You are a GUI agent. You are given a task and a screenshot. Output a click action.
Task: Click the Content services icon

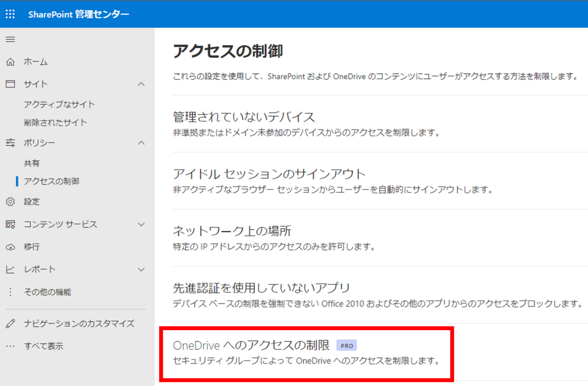10,224
